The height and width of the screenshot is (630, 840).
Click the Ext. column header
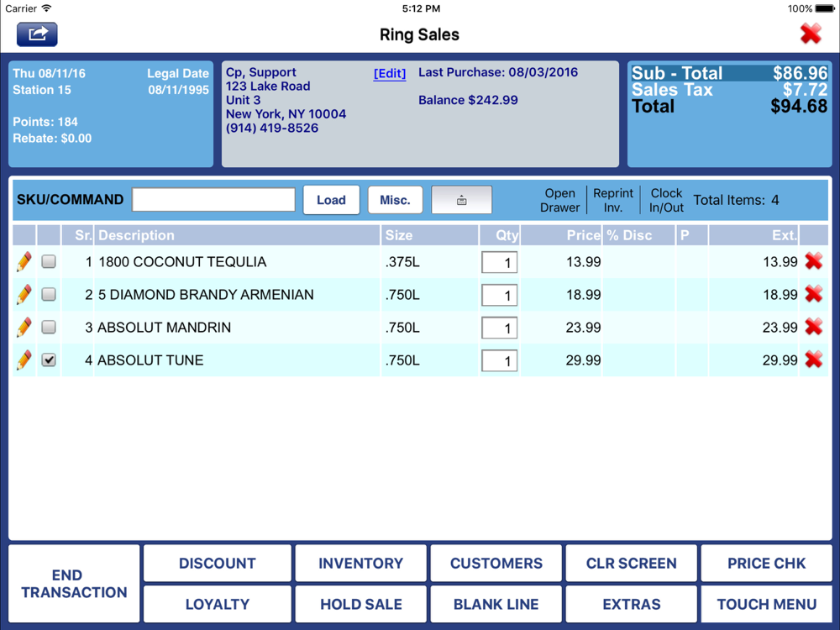(x=753, y=235)
